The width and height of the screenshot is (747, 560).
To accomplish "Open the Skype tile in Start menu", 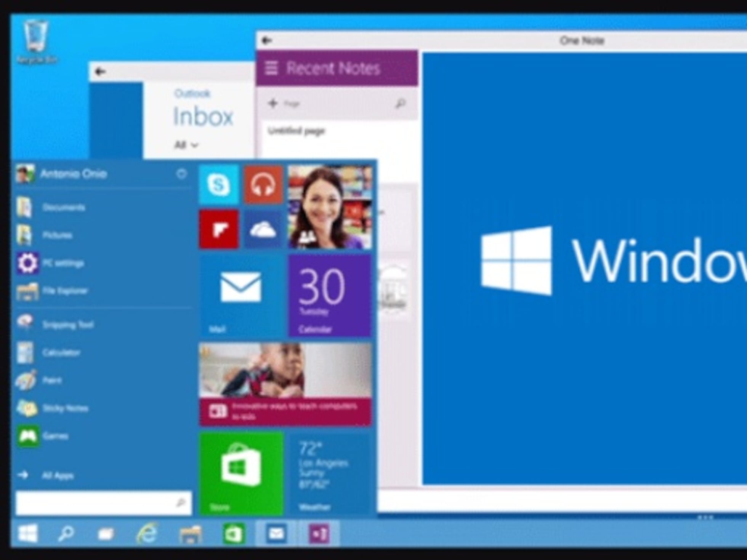I will point(219,185).
